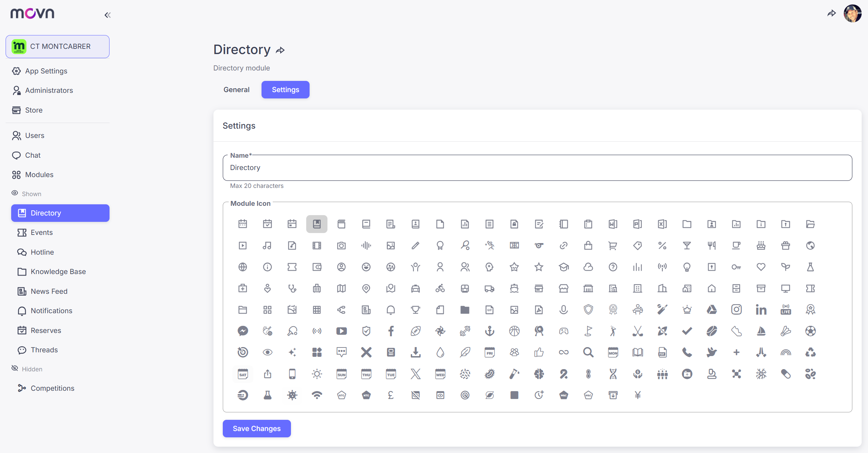Open Knowledge Base in sidebar

pos(58,271)
